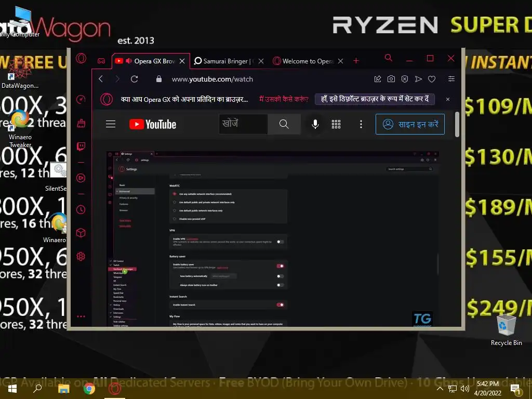Close the Opera GX Brow tab

point(182,61)
